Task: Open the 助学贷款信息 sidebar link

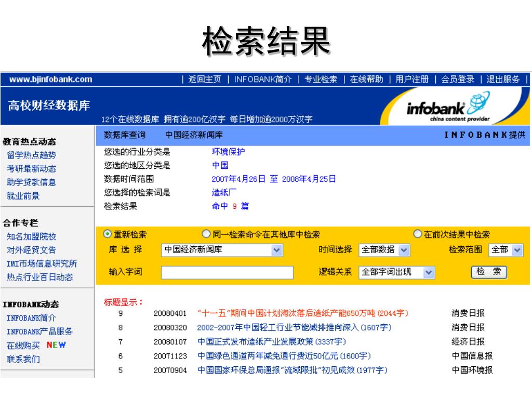Action: [31, 182]
